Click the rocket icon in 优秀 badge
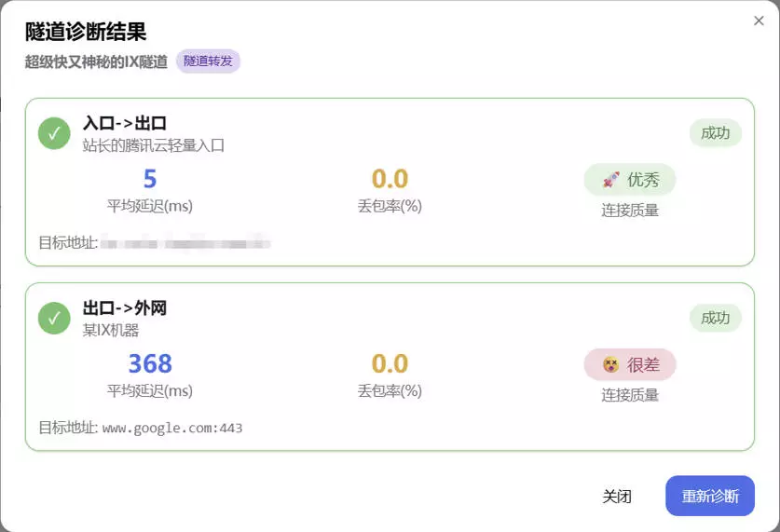The image size is (780, 532). tap(610, 180)
